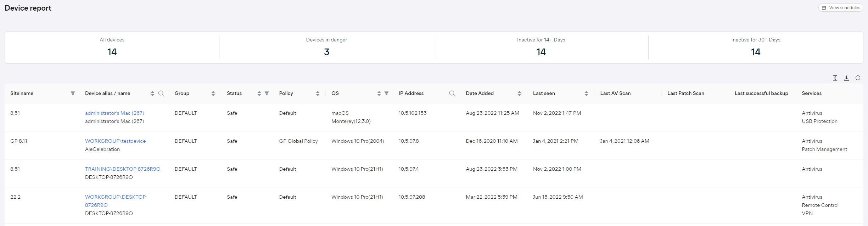The height and width of the screenshot is (226, 868).
Task: Click Safe status in the testdevice row
Action: point(232,141)
